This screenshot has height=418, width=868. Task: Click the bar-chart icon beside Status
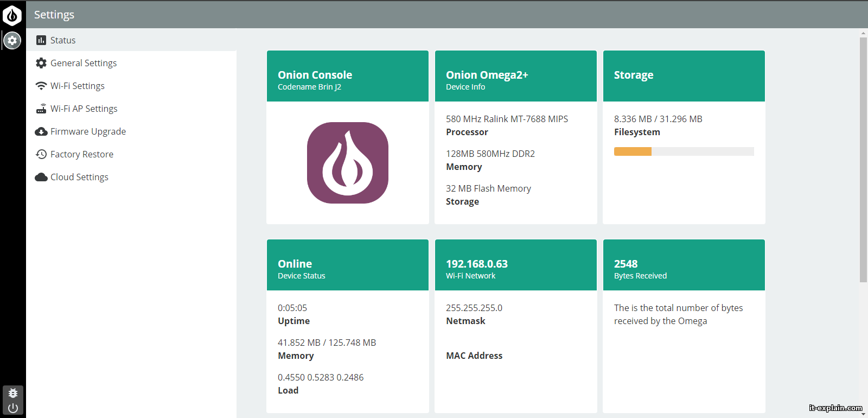point(41,40)
